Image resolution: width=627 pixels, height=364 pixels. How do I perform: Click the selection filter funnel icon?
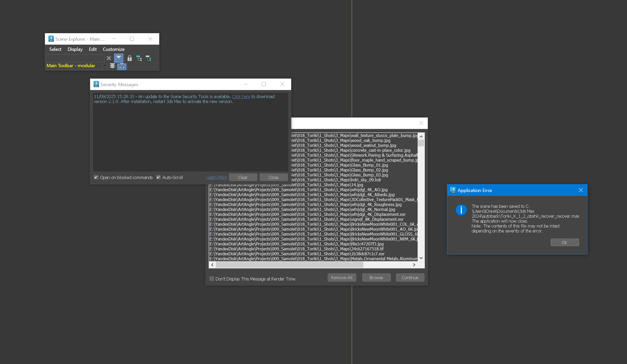tap(119, 58)
